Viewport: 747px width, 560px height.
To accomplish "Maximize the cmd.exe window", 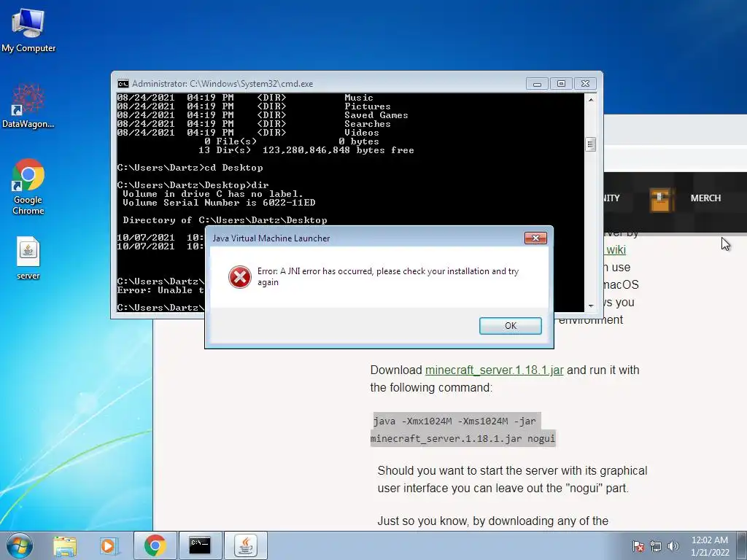I will point(561,84).
